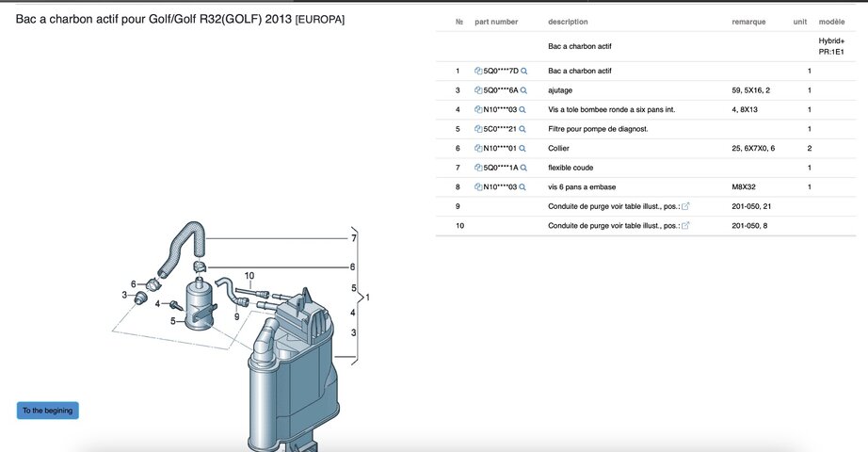Image resolution: width=868 pixels, height=452 pixels.
Task: Search part 5Q0****6A with magnifier icon
Action: coord(523,90)
